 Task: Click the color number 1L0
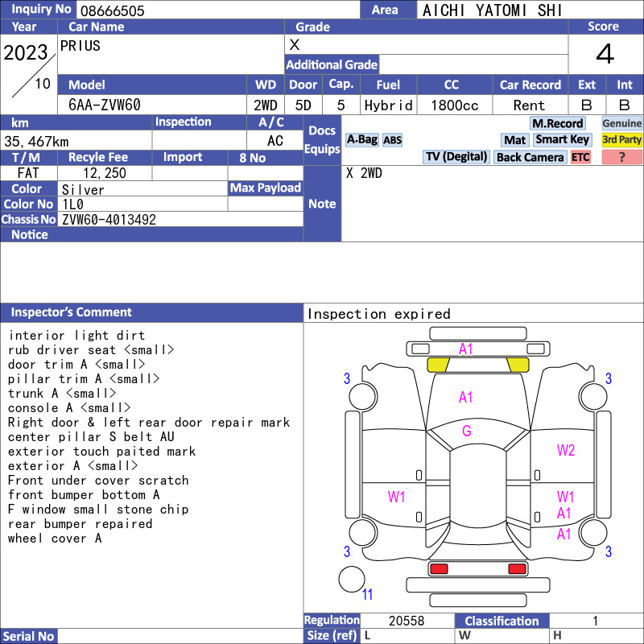click(x=72, y=204)
